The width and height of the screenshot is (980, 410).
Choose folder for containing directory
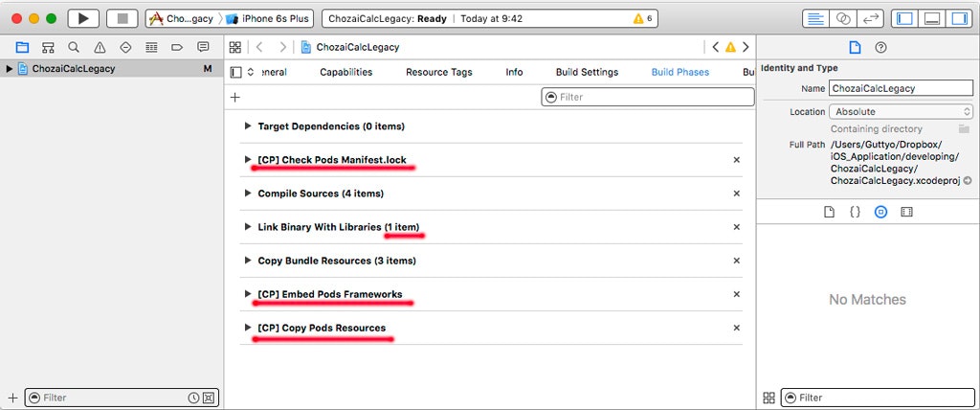[964, 129]
